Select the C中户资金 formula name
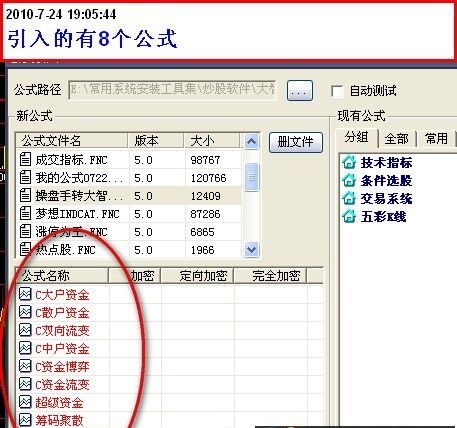 (x=62, y=349)
